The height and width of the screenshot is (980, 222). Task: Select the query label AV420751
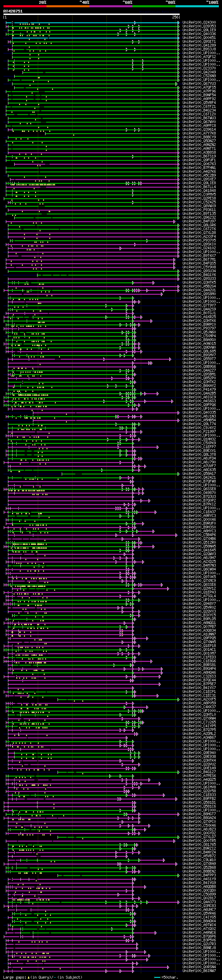coord(13,11)
